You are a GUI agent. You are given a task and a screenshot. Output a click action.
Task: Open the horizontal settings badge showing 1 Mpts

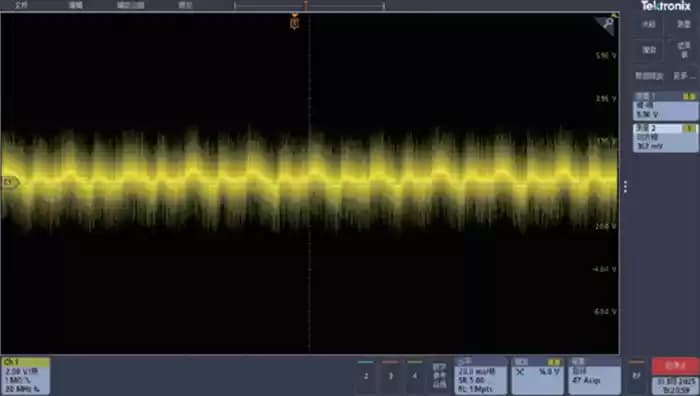(x=480, y=376)
